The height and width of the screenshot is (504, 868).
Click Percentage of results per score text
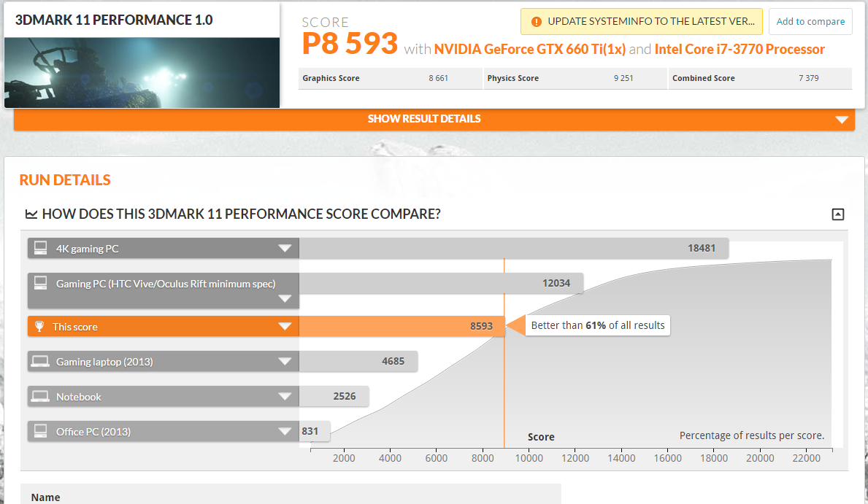tap(752, 436)
